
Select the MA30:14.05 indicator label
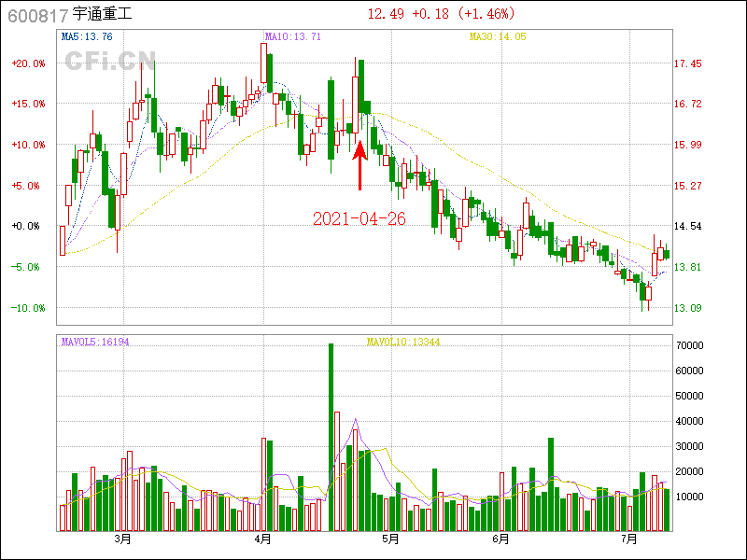[497, 36]
